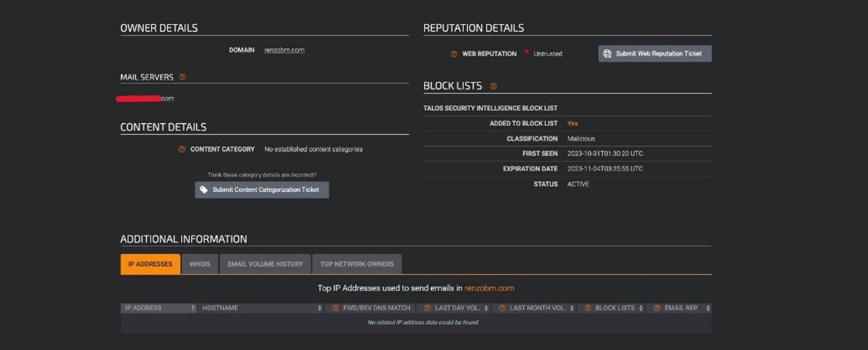Image resolution: width=868 pixels, height=350 pixels.
Task: Click the First Seen timestamp 2023-10-31T01:30:20 UTC
Action: [x=605, y=154]
